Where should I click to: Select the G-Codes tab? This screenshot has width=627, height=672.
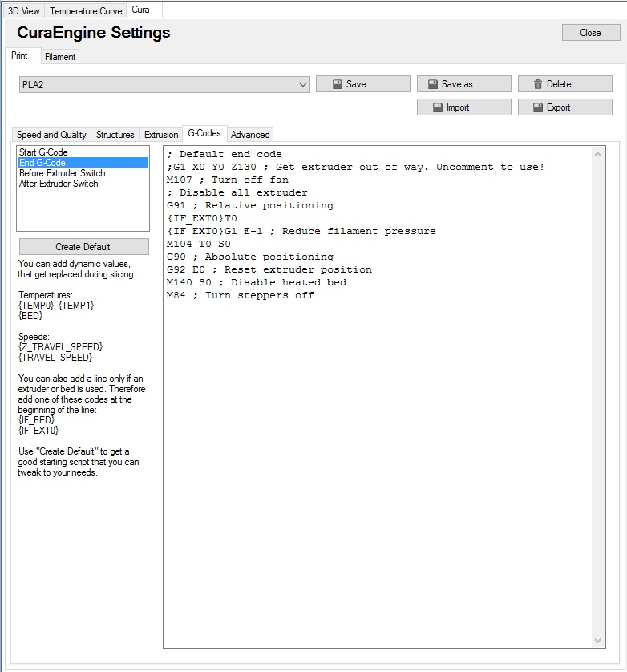click(204, 133)
